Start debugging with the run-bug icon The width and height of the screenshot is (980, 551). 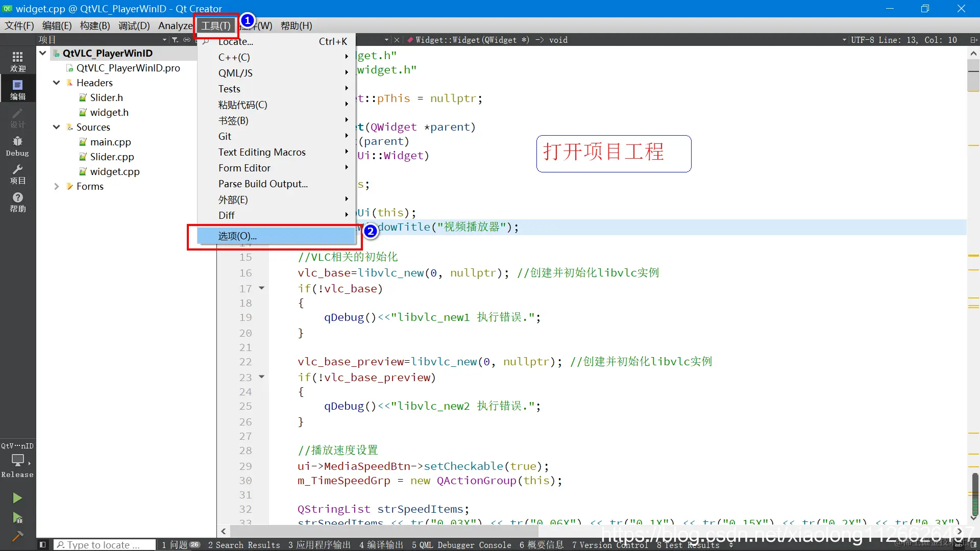[17, 518]
